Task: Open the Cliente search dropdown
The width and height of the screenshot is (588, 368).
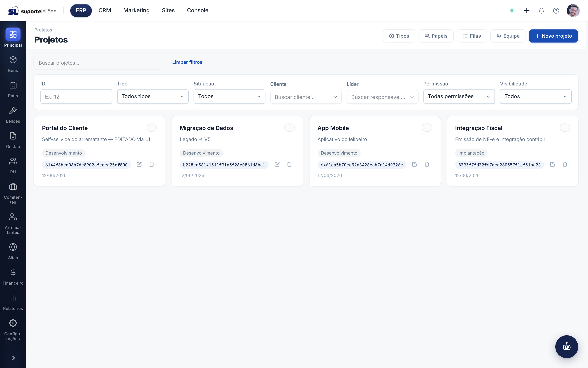Action: (306, 97)
